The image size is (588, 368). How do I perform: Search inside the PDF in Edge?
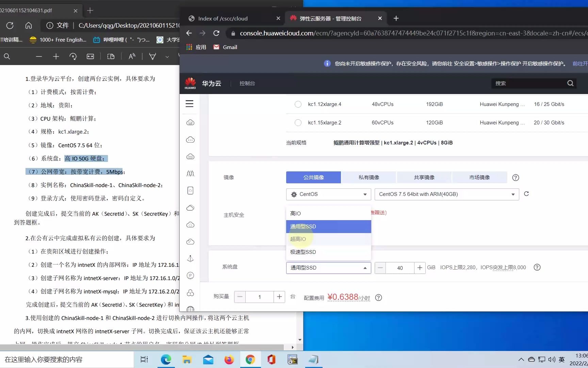click(x=7, y=56)
